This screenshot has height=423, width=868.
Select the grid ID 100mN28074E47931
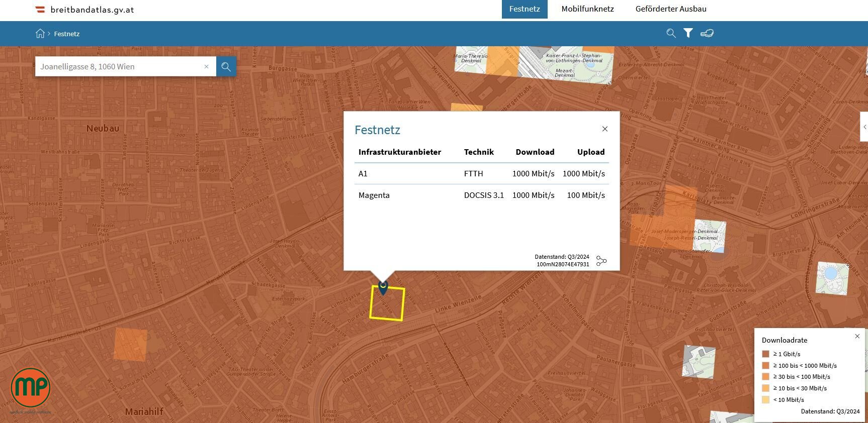click(x=563, y=264)
